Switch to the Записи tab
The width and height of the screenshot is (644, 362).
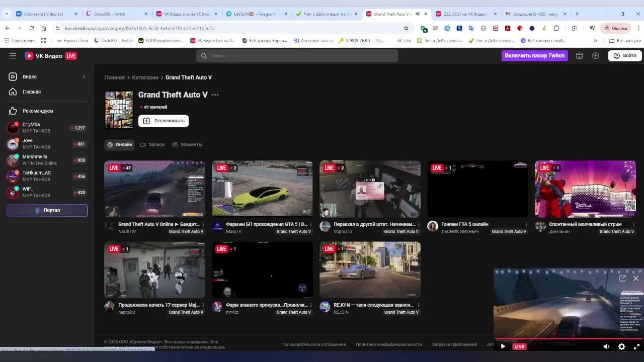point(152,145)
